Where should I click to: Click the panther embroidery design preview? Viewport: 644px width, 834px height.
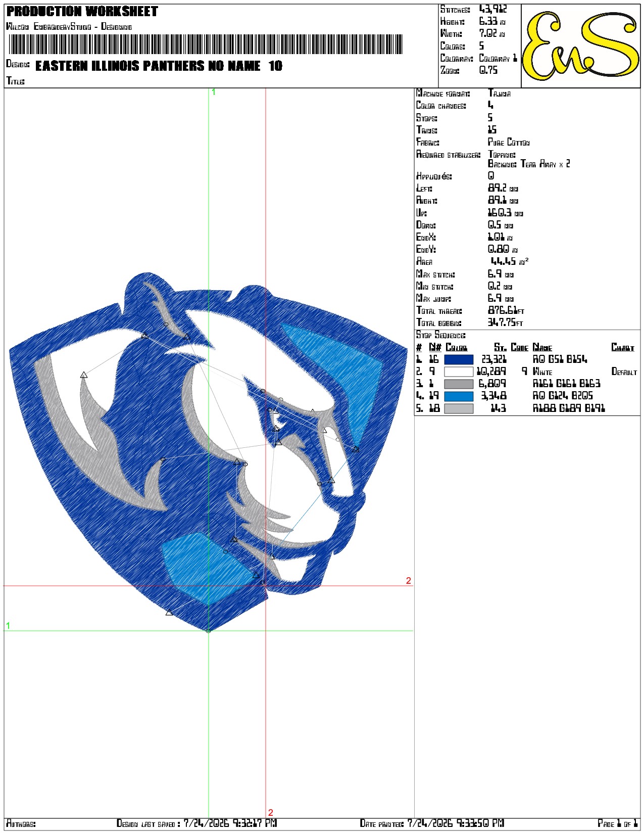[209, 451]
